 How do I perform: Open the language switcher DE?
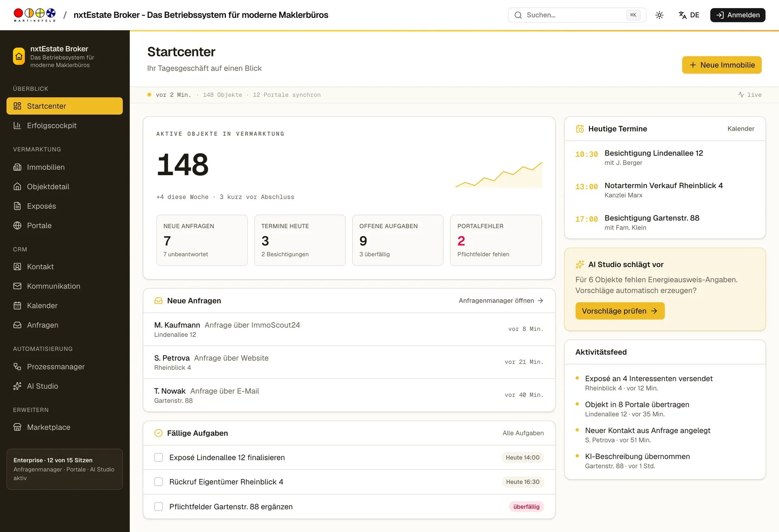coord(689,15)
